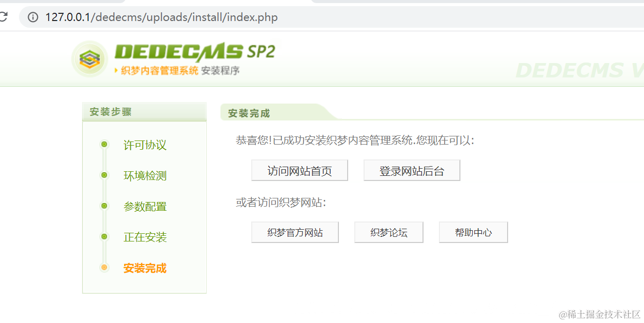Click the green bullet beside 正在安装
The image size is (644, 323).
point(104,237)
